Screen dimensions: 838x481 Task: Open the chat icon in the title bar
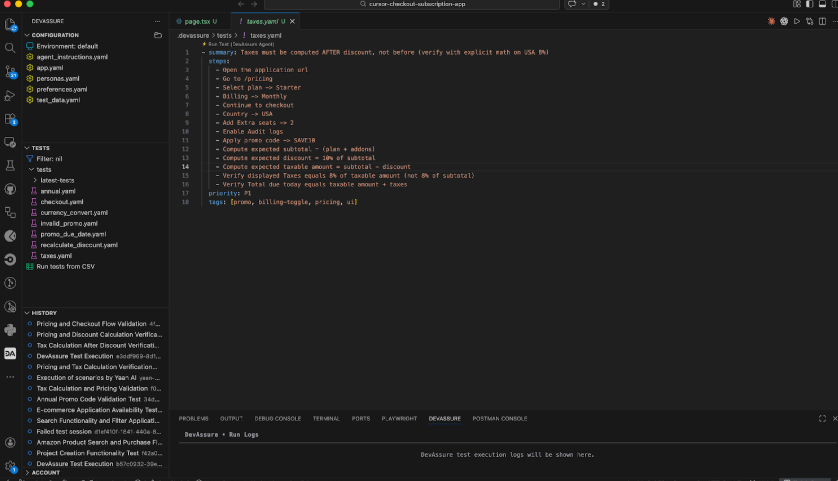tap(572, 4)
